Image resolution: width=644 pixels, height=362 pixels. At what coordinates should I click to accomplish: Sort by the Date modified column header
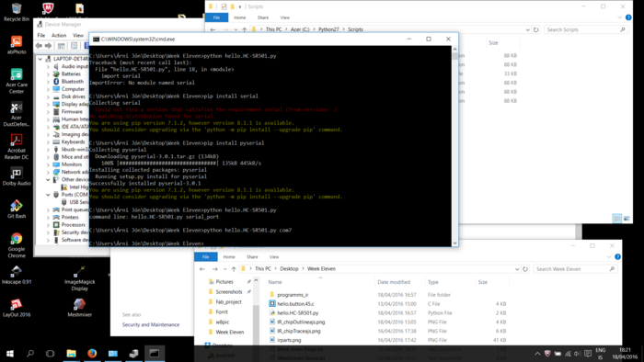pos(394,282)
